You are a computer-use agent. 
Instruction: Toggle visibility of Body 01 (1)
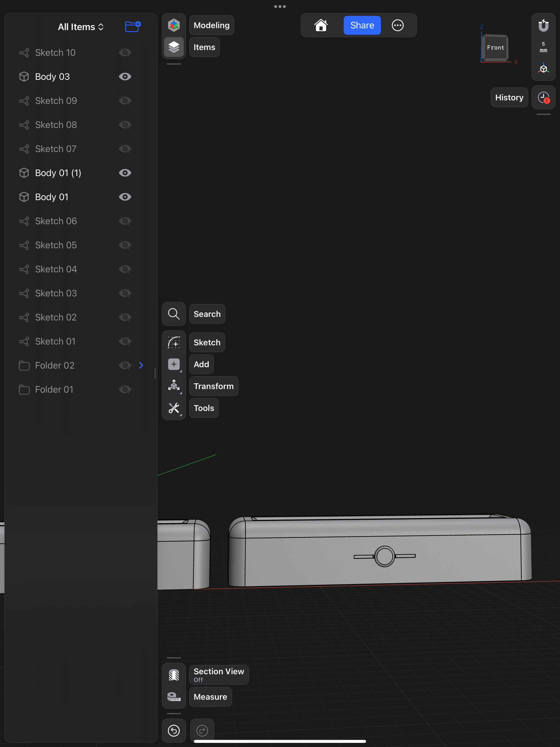pyautogui.click(x=125, y=173)
